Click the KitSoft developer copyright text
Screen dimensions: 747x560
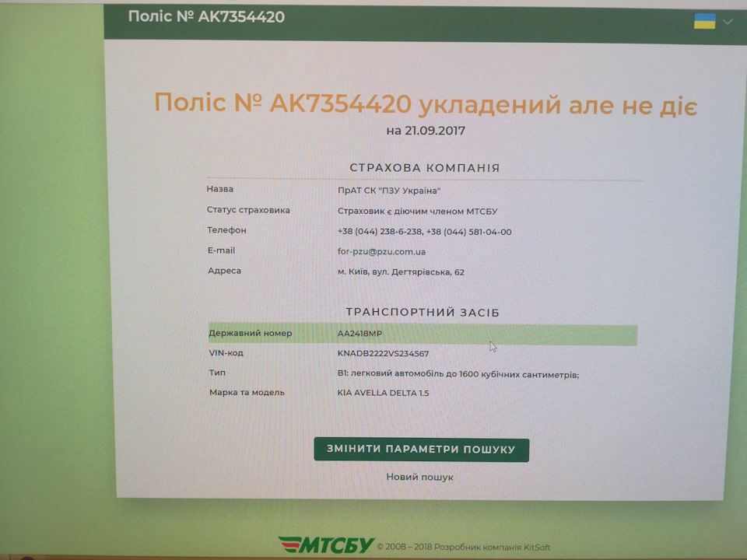[464, 547]
